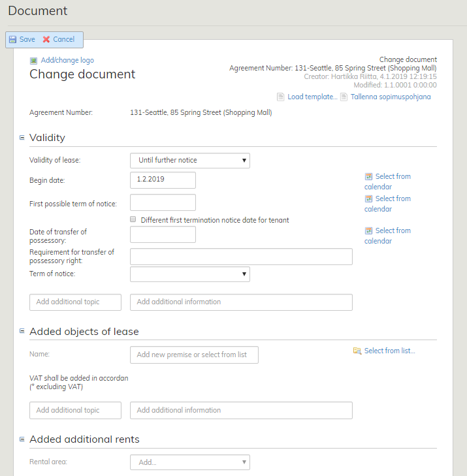
Task: Collapse the Added objects of lease section
Action: click(22, 331)
